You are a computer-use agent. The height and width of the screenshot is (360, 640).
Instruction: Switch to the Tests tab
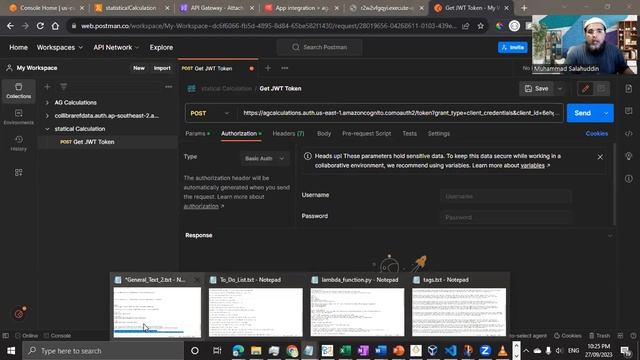(409, 133)
